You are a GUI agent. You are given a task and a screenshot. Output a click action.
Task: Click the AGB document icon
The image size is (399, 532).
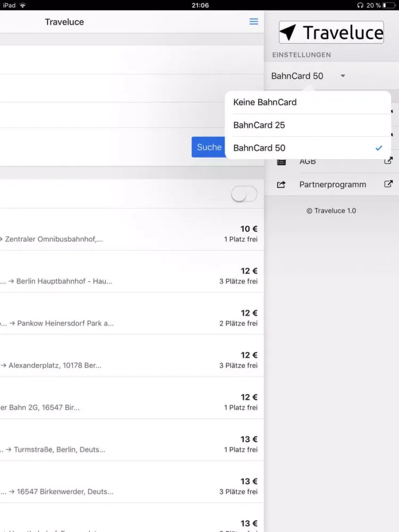coord(281,162)
